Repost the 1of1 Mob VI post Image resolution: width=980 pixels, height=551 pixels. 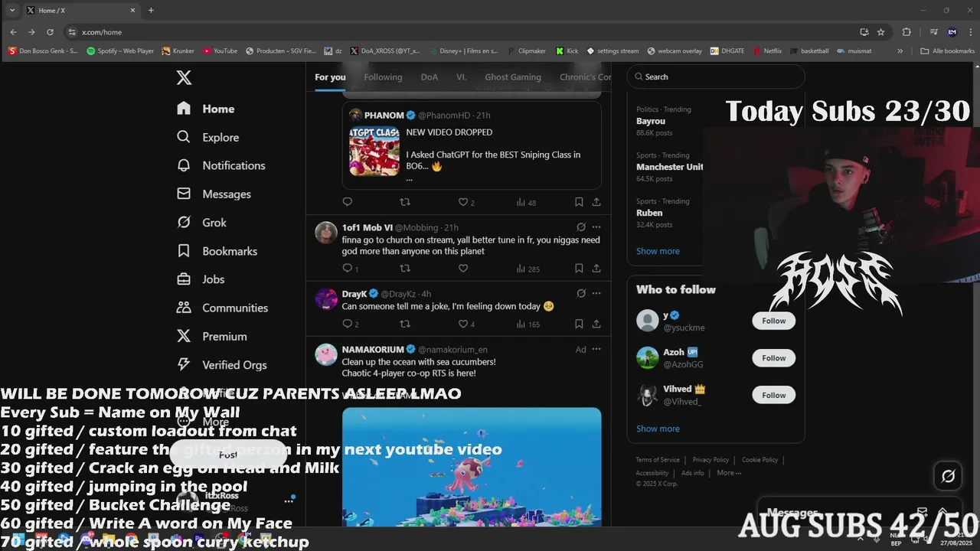tap(405, 269)
